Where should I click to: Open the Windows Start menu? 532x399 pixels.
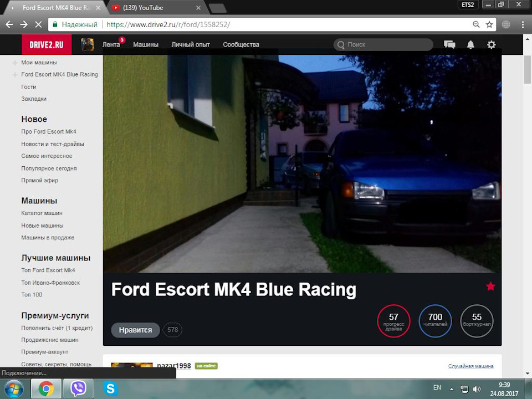13,389
